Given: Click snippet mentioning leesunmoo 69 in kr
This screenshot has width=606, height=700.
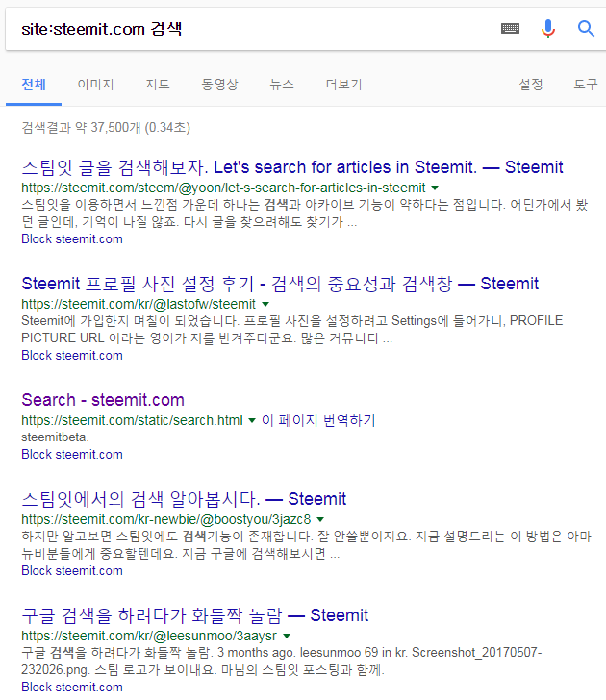Looking at the screenshot, I should (281, 662).
